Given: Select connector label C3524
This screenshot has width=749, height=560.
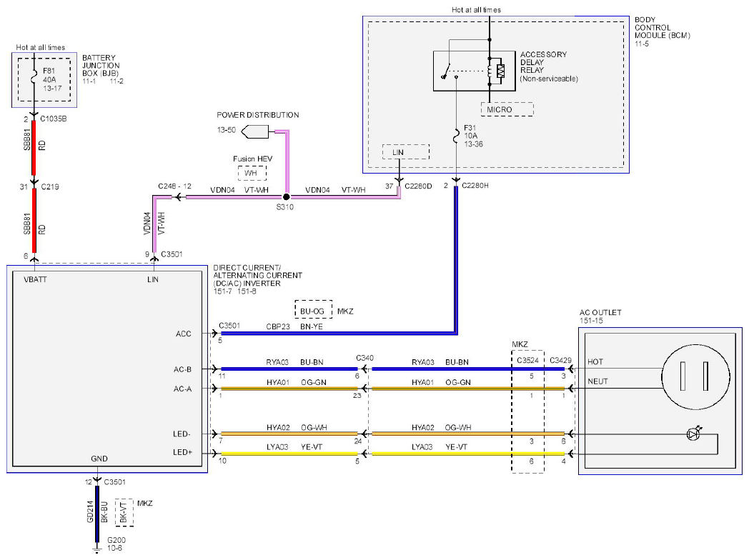Looking at the screenshot, I should click(527, 360).
